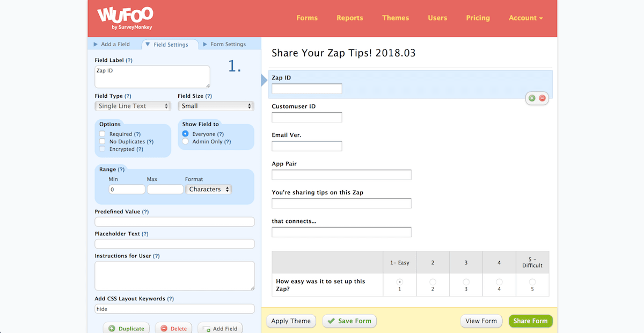644x333 pixels.
Task: Select rating 5 radio in matrix
Action: point(532,281)
